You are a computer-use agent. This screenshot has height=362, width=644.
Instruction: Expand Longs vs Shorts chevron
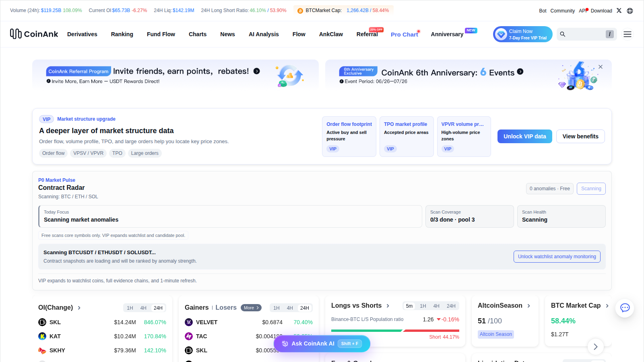(388, 306)
